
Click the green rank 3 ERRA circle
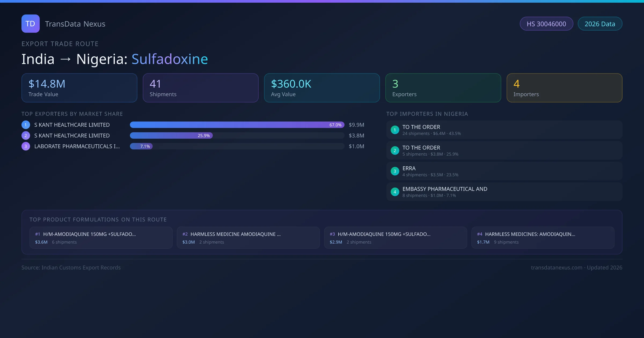(395, 171)
